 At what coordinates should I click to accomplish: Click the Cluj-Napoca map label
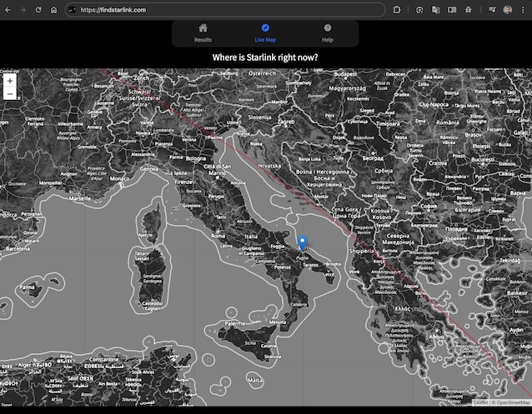(434, 104)
